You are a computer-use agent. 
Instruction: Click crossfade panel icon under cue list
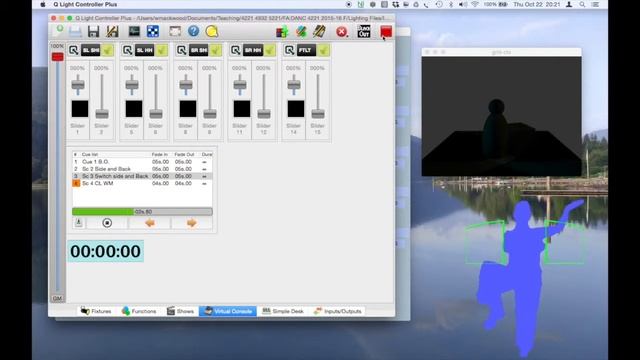79,222
